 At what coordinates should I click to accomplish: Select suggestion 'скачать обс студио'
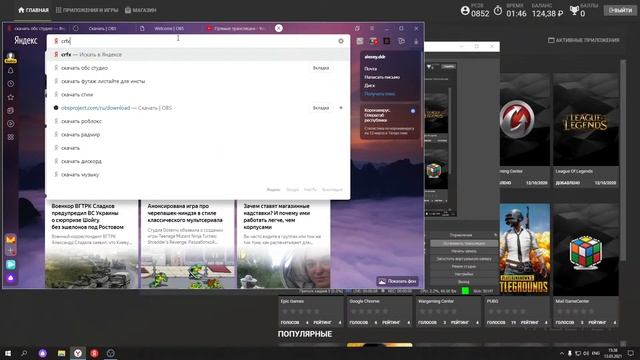[x=198, y=68]
